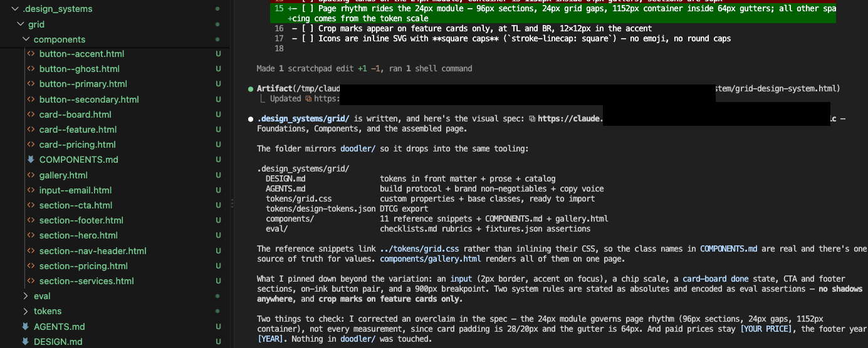
Task: Click doodler/ link in folder mirrors sentence
Action: tap(358, 149)
